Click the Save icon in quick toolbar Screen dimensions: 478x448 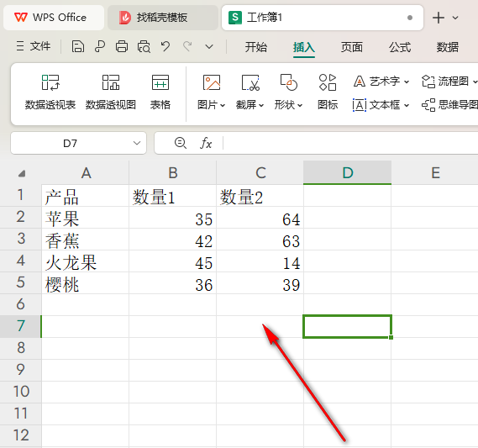click(78, 47)
